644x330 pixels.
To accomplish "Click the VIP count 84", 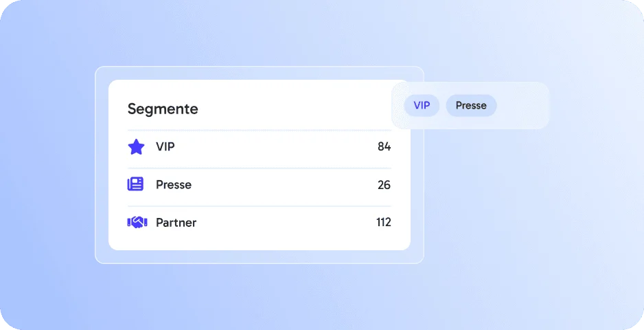I will pos(384,146).
